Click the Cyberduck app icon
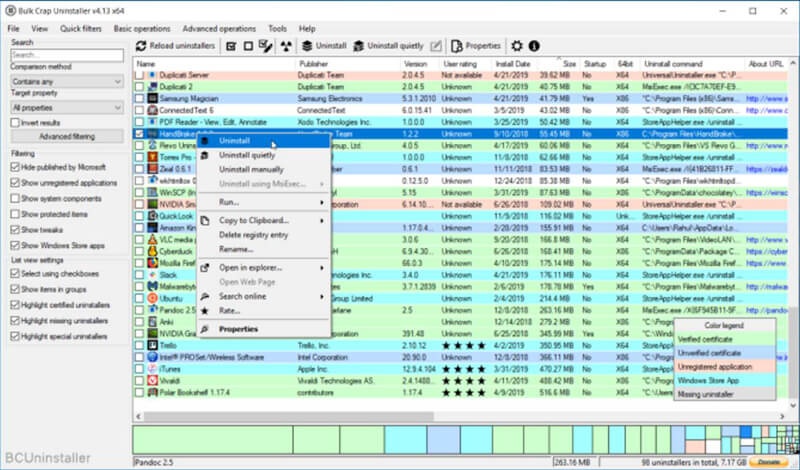This screenshot has height=470, width=800. [x=152, y=251]
